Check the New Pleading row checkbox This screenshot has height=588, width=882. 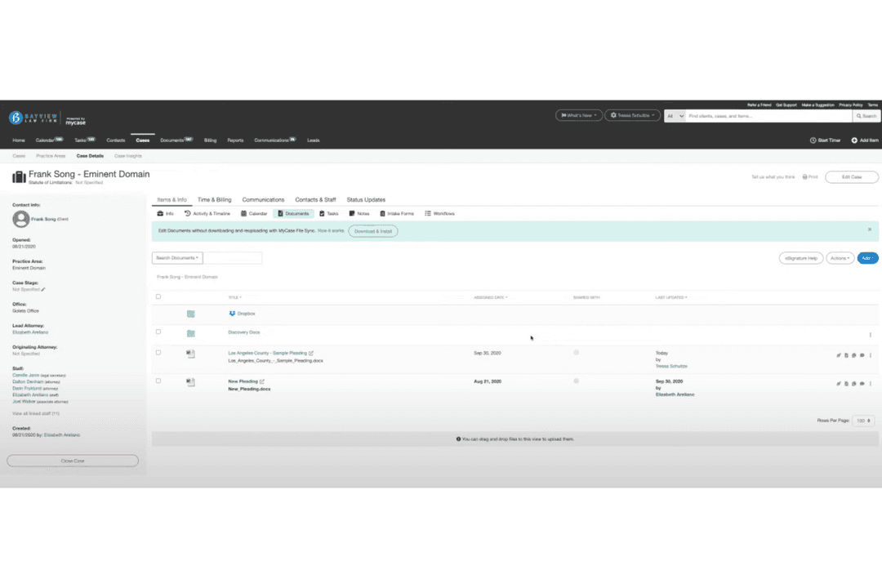click(x=158, y=381)
